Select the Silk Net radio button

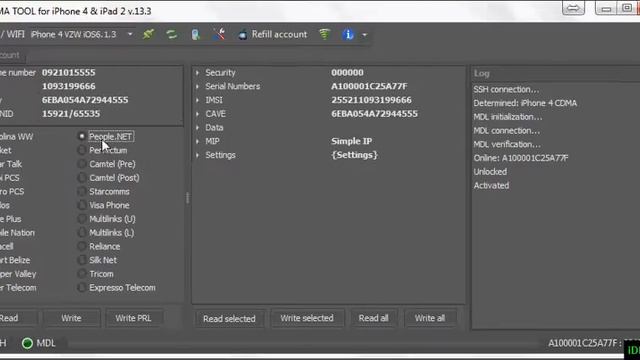pyautogui.click(x=82, y=260)
